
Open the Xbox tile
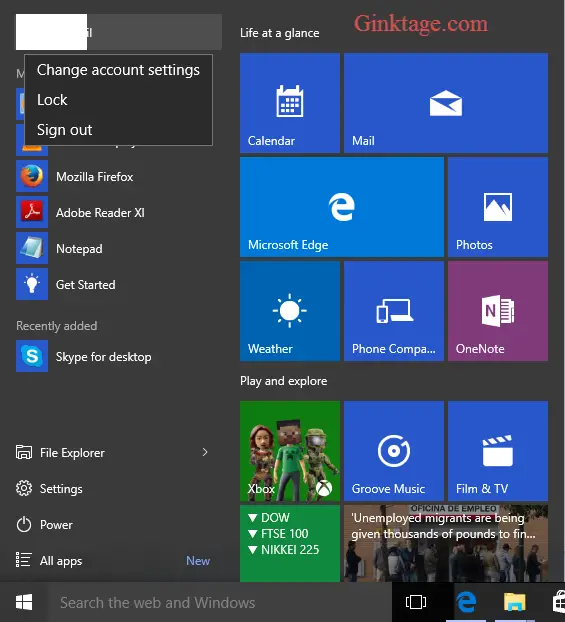click(290, 451)
